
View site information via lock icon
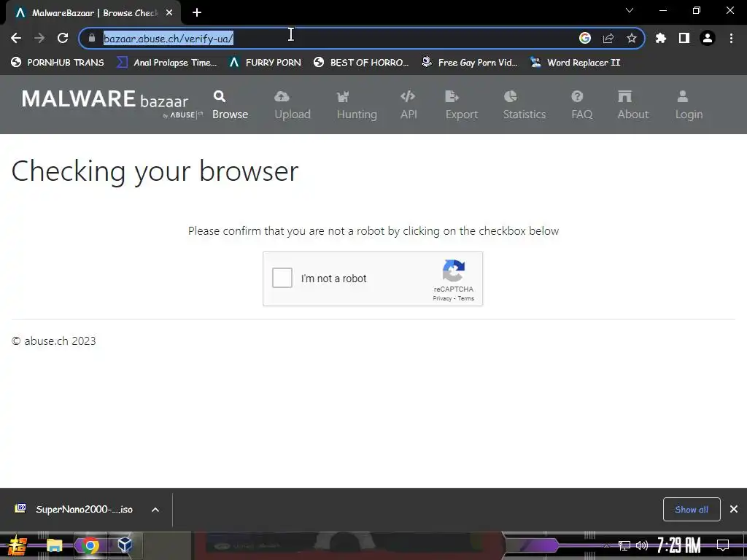[x=92, y=38]
